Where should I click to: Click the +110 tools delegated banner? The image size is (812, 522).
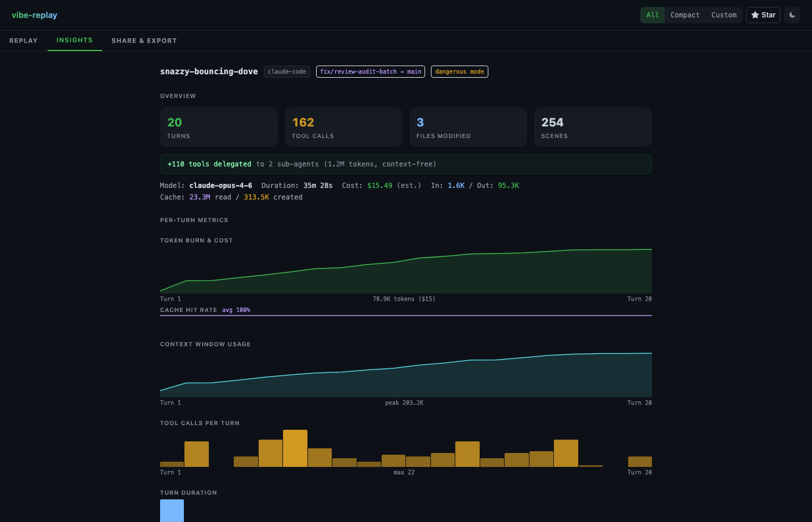tap(406, 164)
